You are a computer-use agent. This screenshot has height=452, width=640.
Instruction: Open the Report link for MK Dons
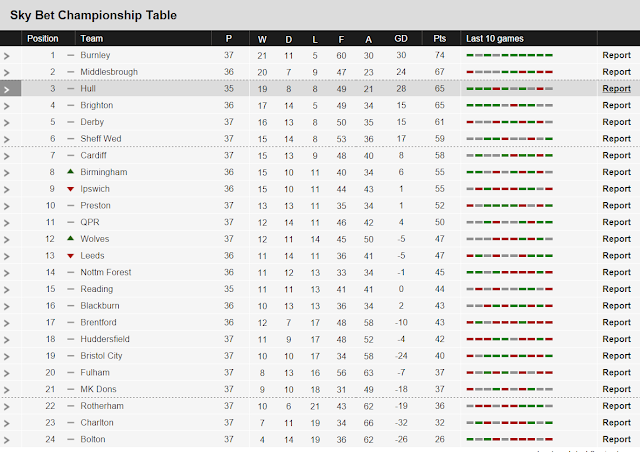(x=616, y=389)
